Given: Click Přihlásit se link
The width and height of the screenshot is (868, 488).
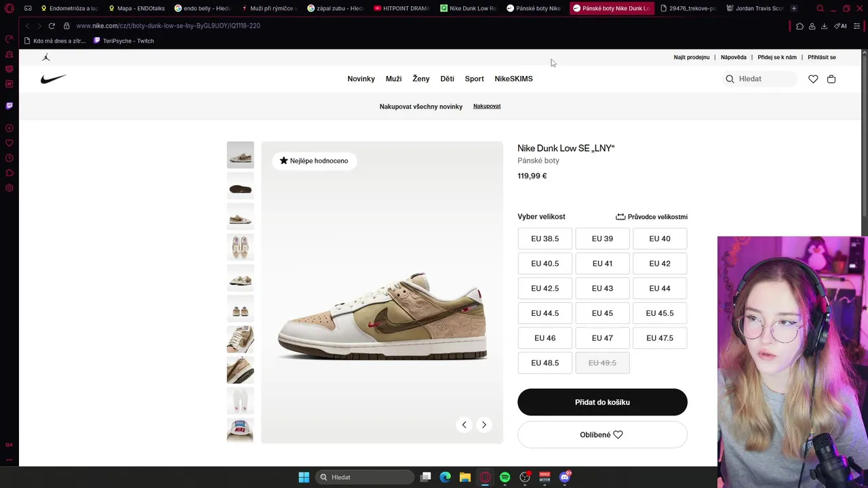Looking at the screenshot, I should [x=822, y=58].
